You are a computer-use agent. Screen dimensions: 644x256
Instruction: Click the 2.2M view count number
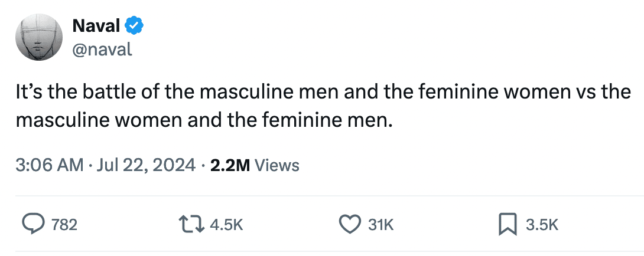[230, 165]
